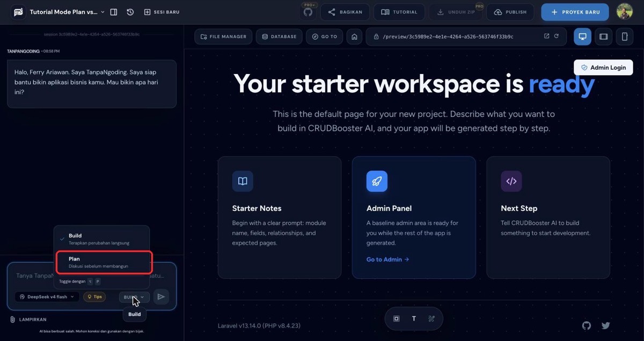Click the Next Step code icon
This screenshot has width=644, height=341.
tap(511, 181)
